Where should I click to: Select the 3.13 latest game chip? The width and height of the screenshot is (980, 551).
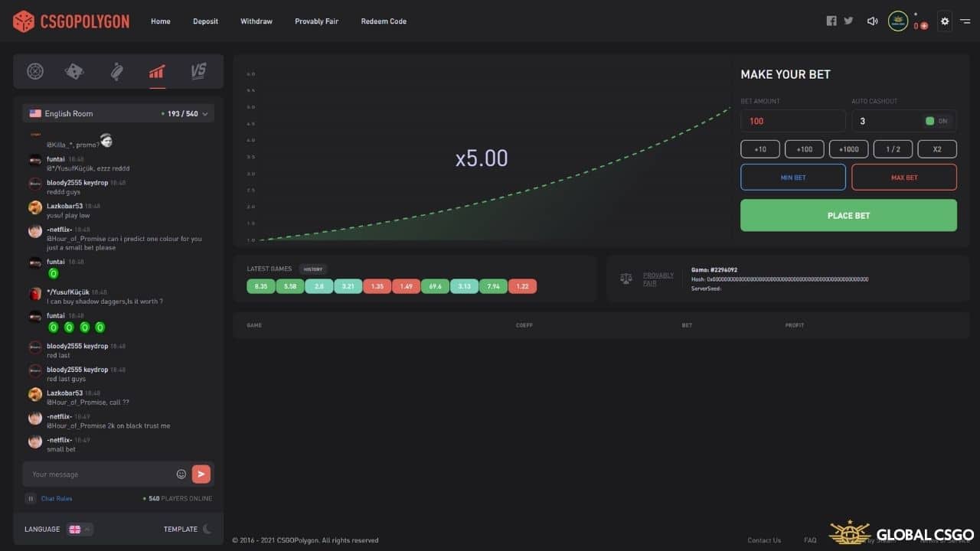pos(464,286)
